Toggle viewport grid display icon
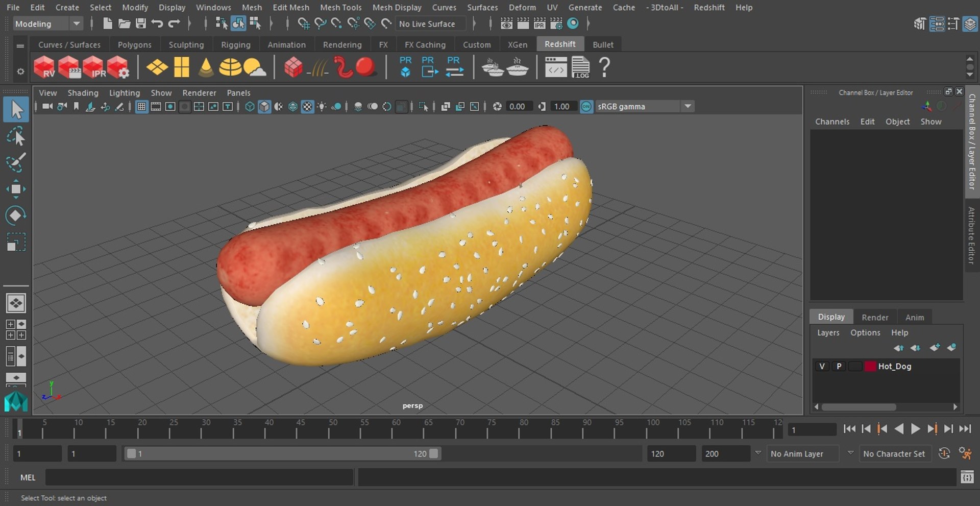This screenshot has width=980, height=506. pyautogui.click(x=141, y=106)
